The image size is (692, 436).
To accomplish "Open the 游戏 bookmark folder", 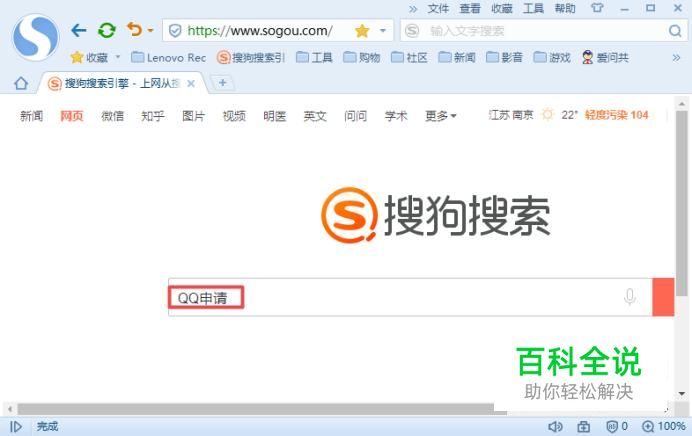I will [552, 57].
